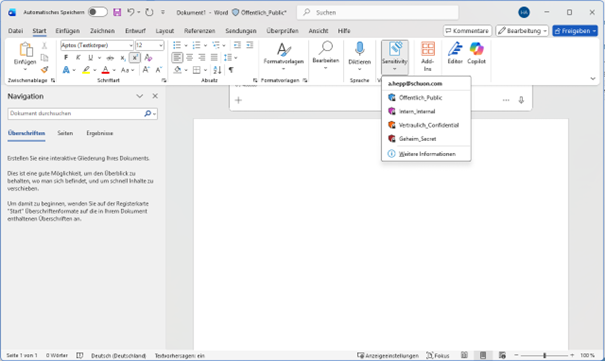The image size is (605, 361).
Task: Apply text effects blue A icon
Action: click(x=66, y=70)
